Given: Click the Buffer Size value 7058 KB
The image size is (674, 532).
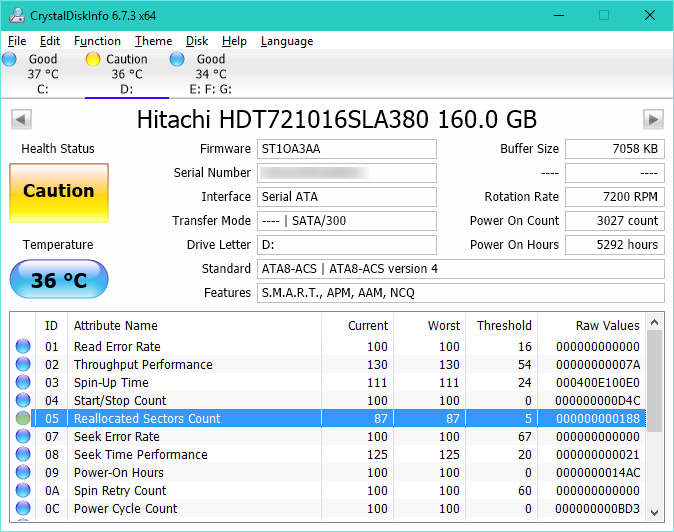Looking at the screenshot, I should 615,149.
